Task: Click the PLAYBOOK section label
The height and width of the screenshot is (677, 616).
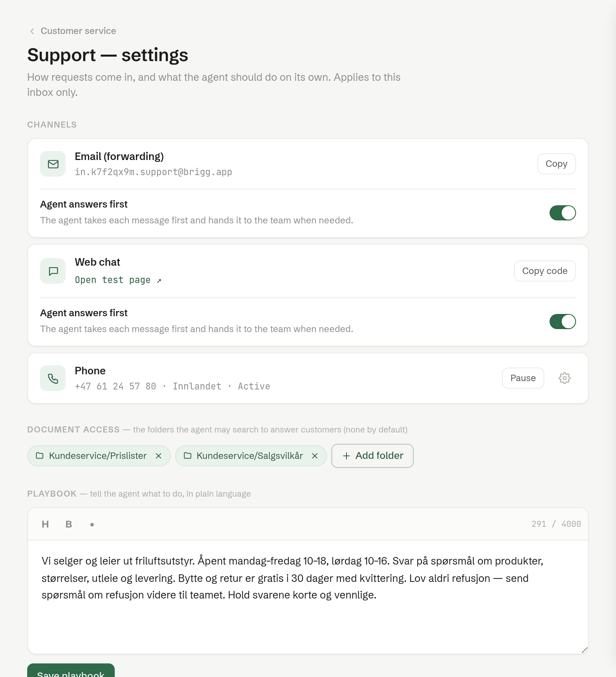Action: pyautogui.click(x=52, y=494)
